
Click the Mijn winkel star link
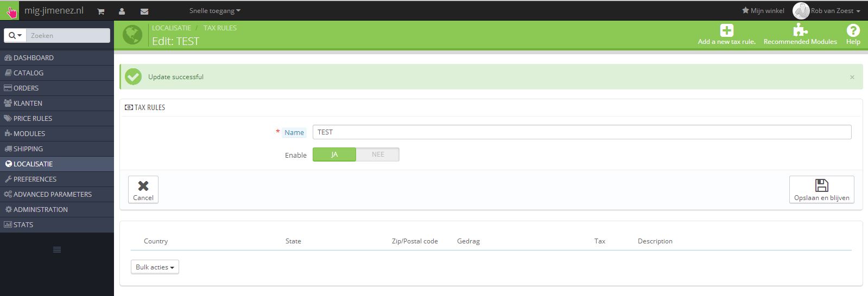pos(763,10)
